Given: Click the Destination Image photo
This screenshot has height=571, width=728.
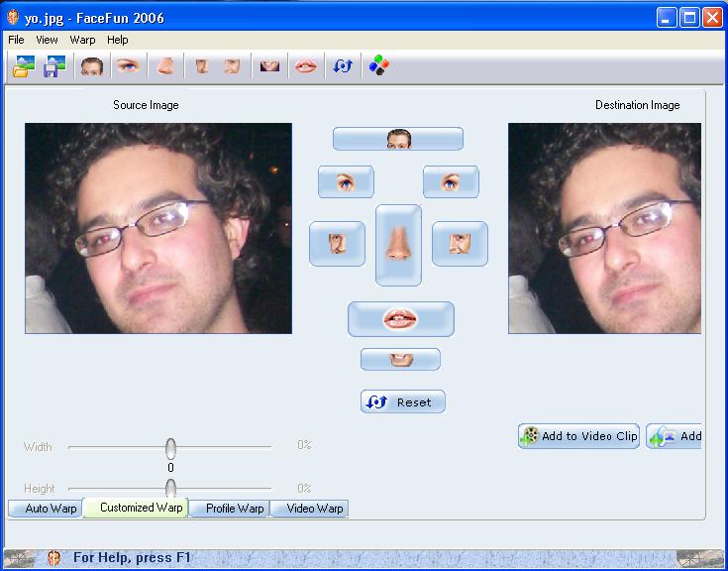Looking at the screenshot, I should 604,228.
